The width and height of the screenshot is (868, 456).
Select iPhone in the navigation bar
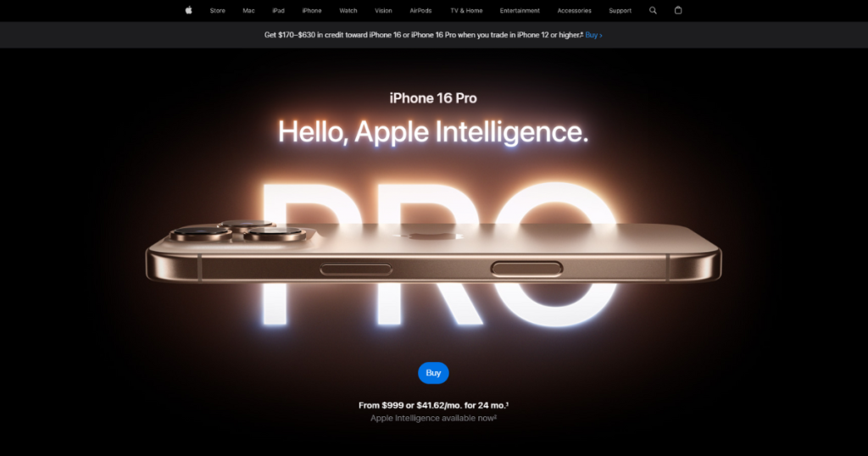pos(312,10)
